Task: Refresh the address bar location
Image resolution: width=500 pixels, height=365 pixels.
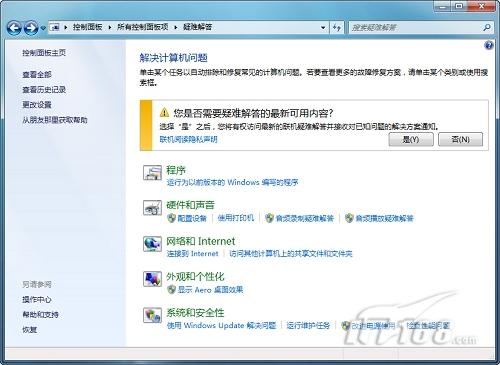Action: coord(337,27)
